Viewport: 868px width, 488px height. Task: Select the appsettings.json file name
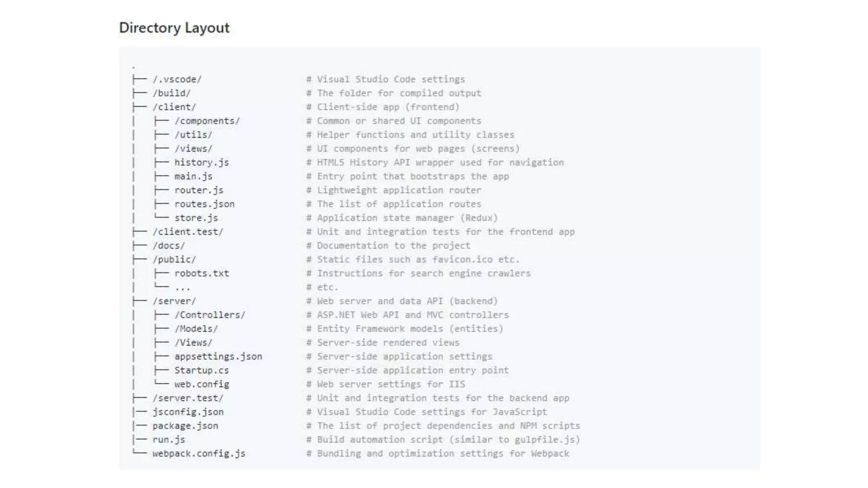click(218, 357)
